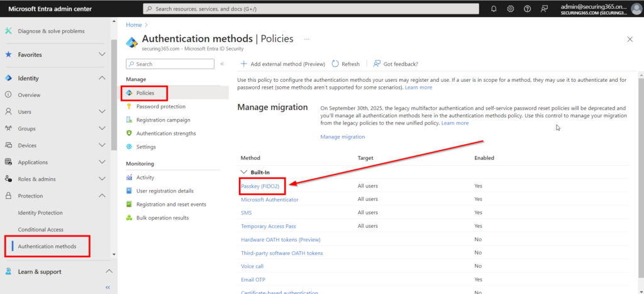
Task: Select Authentication methods in the sidebar
Action: 47,246
